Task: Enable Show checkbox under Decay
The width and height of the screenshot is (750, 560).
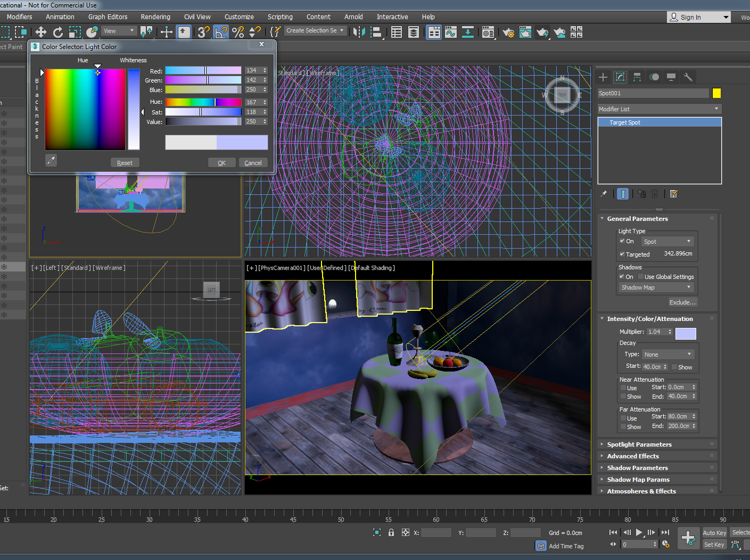Action: tap(674, 367)
